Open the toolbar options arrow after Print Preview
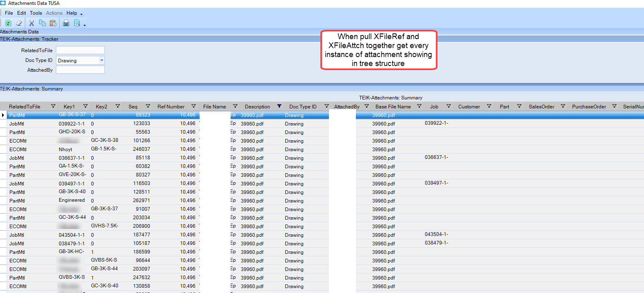Screen dimensions: 644x293 (x=85, y=25)
